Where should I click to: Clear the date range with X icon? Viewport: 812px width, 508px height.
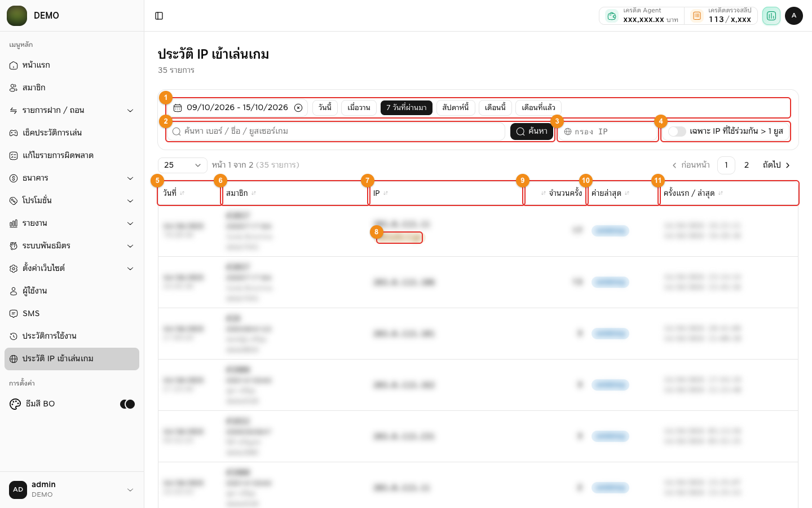(298, 108)
